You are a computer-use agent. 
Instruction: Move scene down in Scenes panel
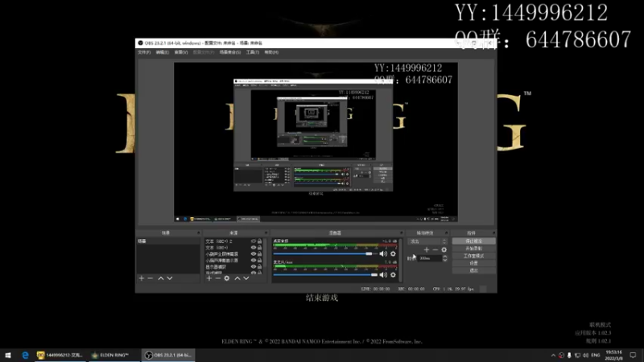tap(170, 278)
